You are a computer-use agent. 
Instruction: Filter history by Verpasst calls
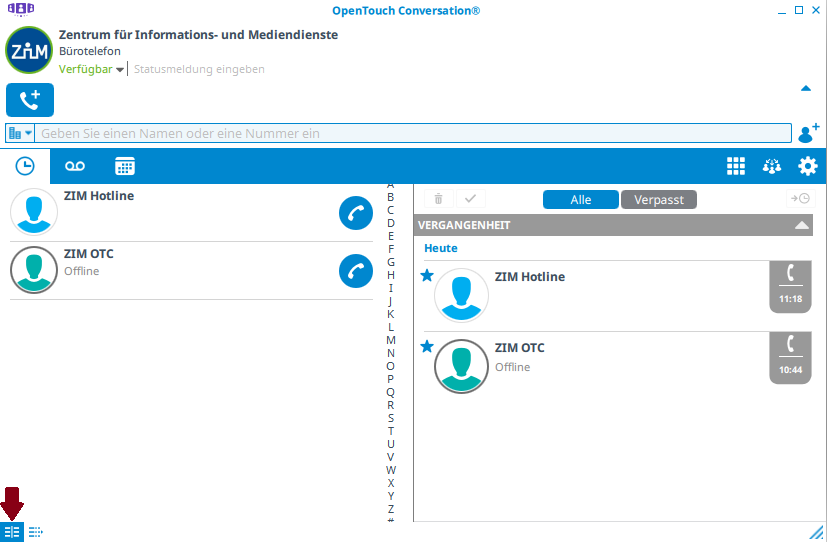pyautogui.click(x=658, y=200)
